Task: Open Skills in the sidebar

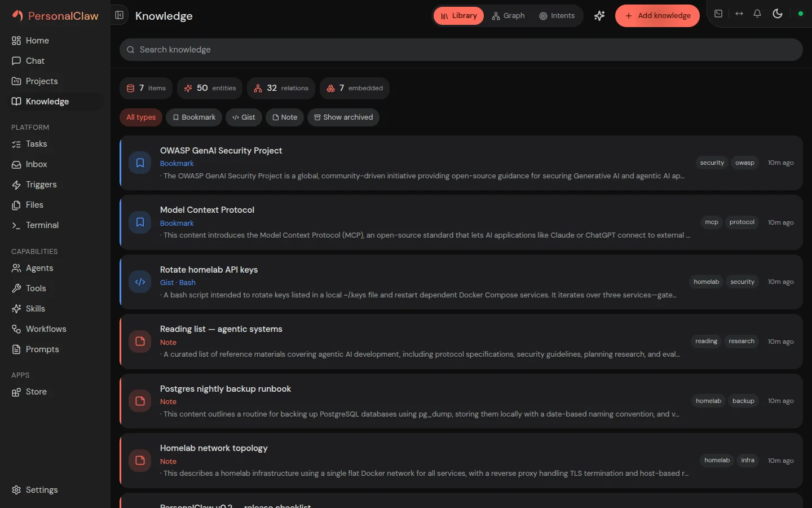Action: (55, 309)
